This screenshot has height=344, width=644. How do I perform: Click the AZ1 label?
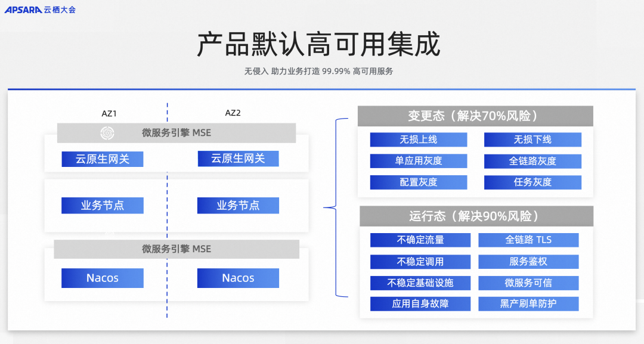109,113
